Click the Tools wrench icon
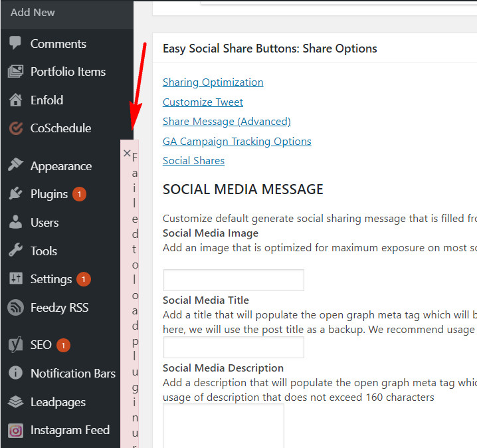477x448 pixels. click(15, 250)
